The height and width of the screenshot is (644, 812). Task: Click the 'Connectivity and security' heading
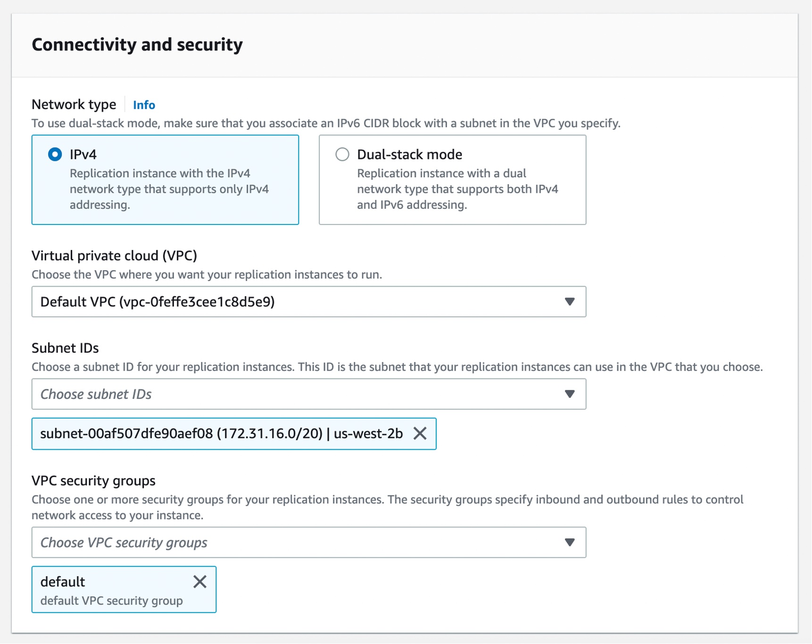click(137, 44)
